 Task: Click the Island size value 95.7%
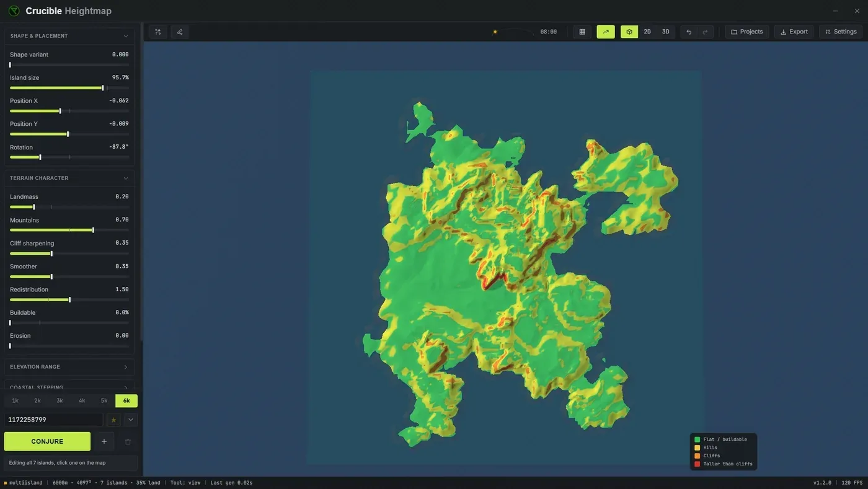pos(120,77)
